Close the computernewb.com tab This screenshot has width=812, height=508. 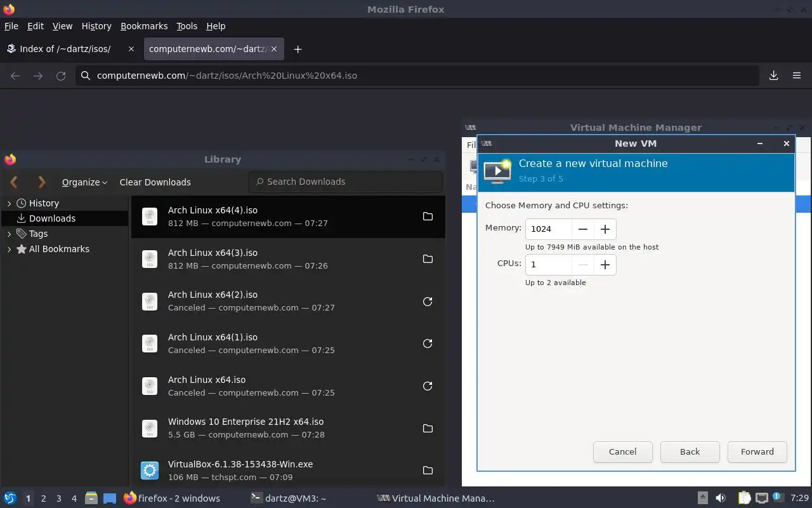[273, 49]
